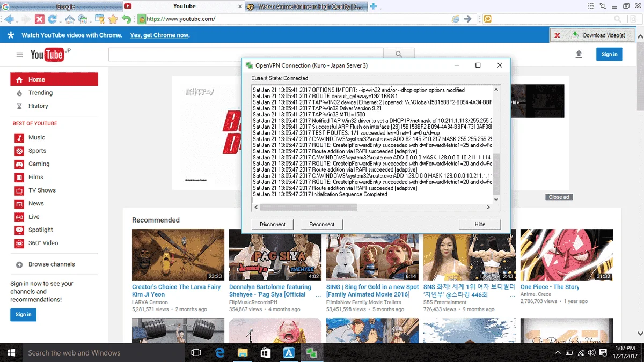Click the volume speaker tray icon

[591, 353]
